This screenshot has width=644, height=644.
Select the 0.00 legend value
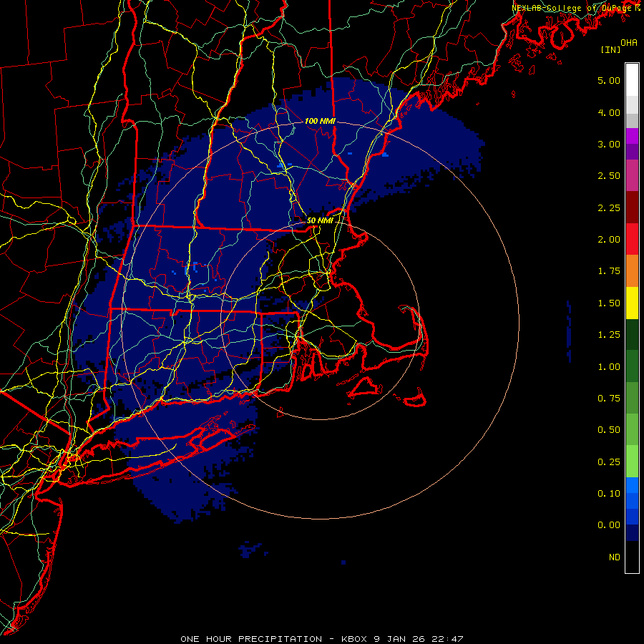click(x=609, y=525)
